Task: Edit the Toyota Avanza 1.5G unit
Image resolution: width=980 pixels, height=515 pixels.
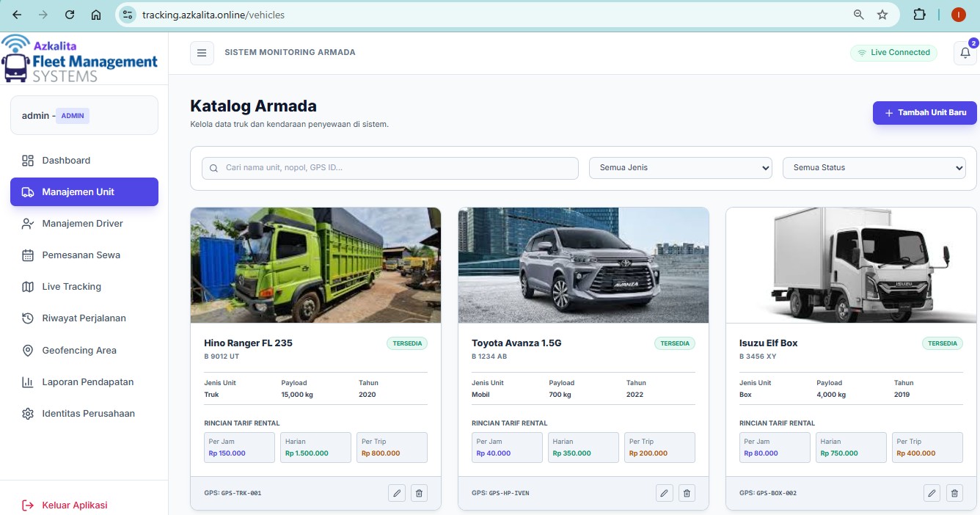Action: 665,493
